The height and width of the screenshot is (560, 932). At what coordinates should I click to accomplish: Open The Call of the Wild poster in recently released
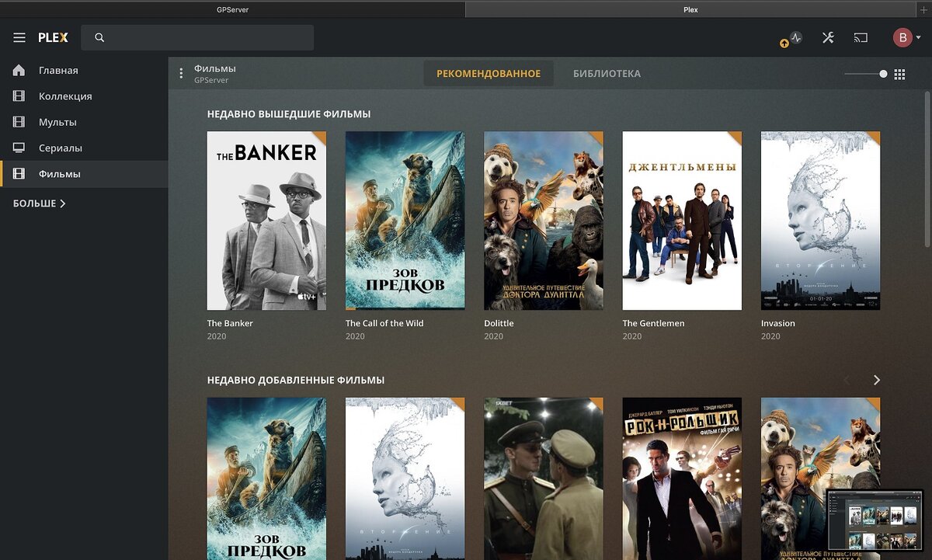pos(405,221)
